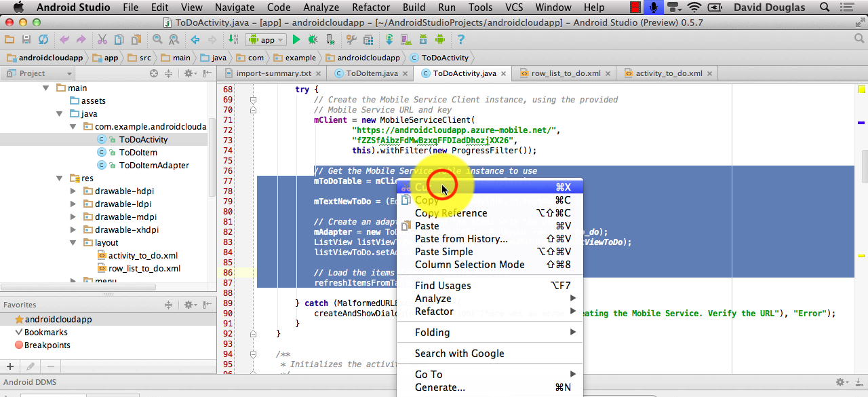Click the example breadcrumb in navigation bar
The height and width of the screenshot is (397, 868).
(x=300, y=58)
